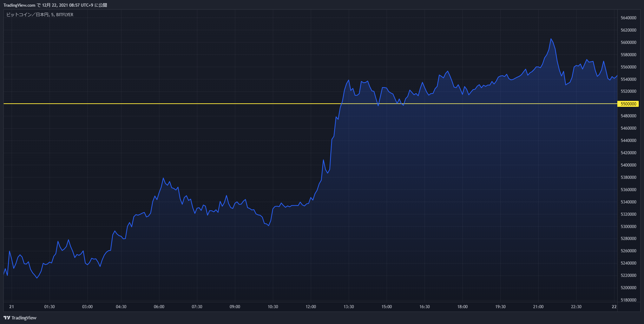Click the 15:00 time axis label
The width and height of the screenshot is (644, 324).
pos(387,307)
